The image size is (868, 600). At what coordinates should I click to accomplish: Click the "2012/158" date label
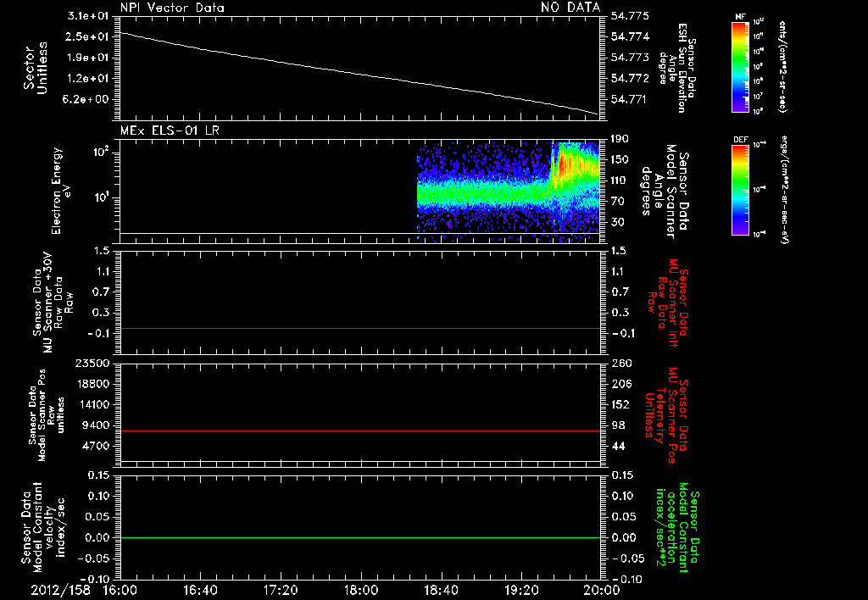coord(60,590)
